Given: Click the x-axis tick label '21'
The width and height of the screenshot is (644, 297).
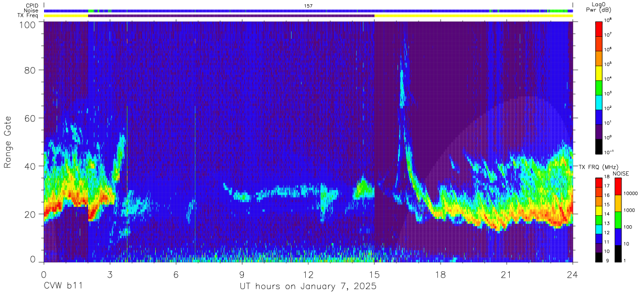Looking at the screenshot, I should tap(506, 274).
